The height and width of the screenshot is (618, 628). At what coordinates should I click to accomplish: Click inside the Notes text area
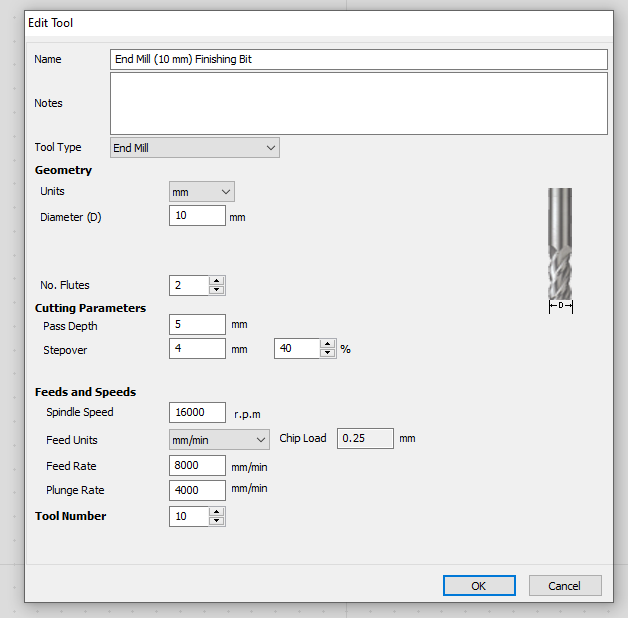pyautogui.click(x=358, y=103)
